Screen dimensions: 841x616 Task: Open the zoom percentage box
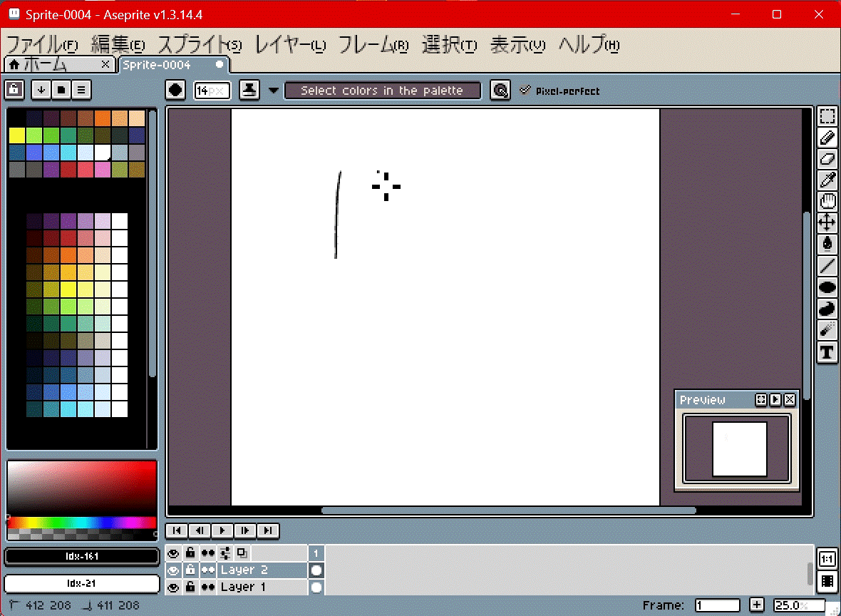tap(798, 605)
